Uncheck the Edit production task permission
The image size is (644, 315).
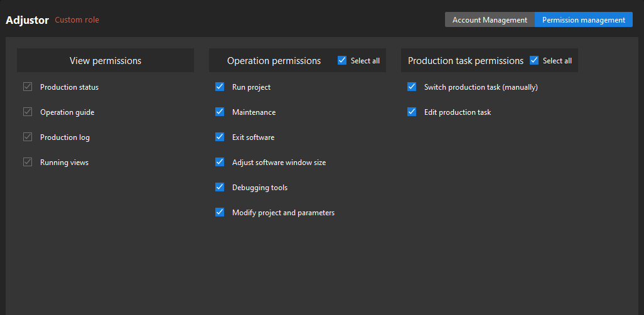(x=412, y=112)
